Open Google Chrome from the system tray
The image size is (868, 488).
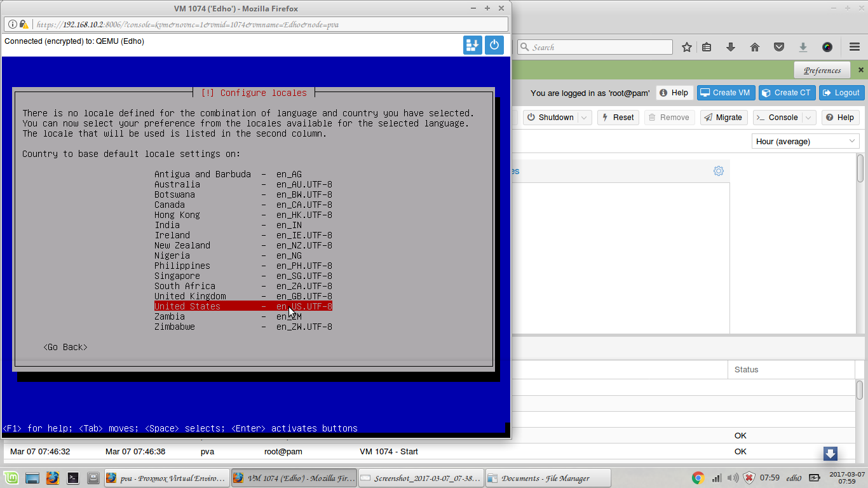click(698, 477)
